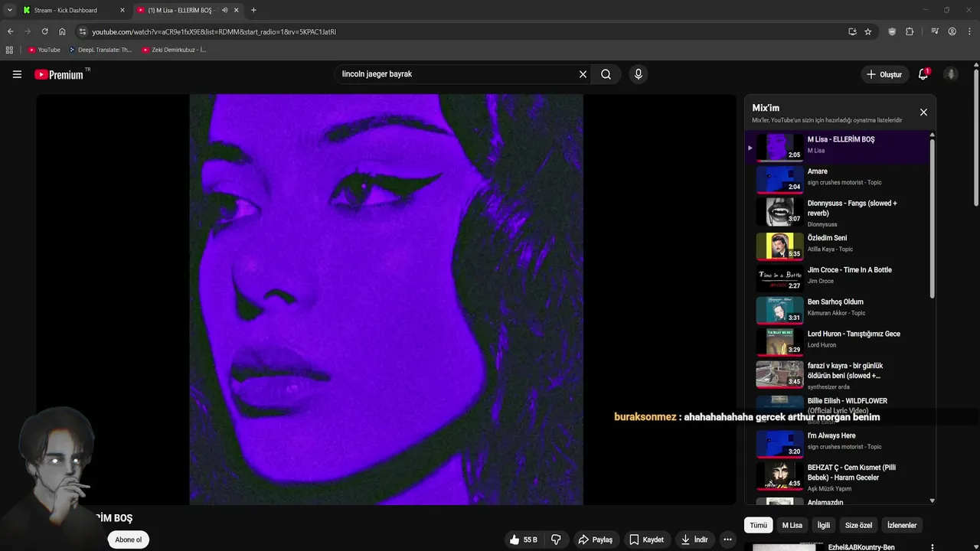
Task: Play Jim Croce - Time In A Bottle
Action: 839,278
